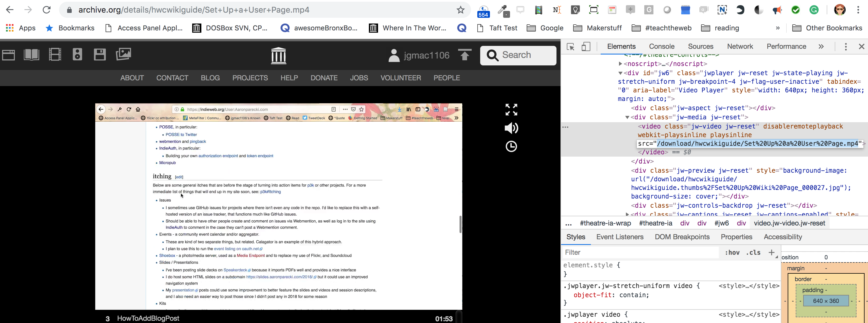Open the DONATE link
Screen dimensions: 868x323
324,78
